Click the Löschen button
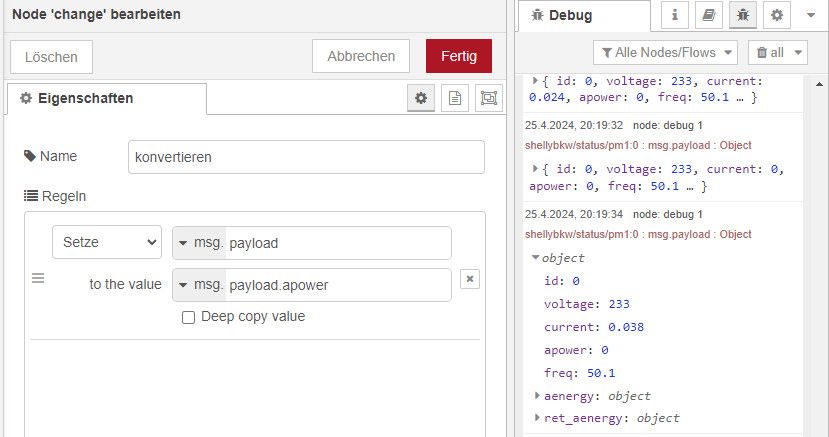This screenshot has height=437, width=829. point(51,57)
